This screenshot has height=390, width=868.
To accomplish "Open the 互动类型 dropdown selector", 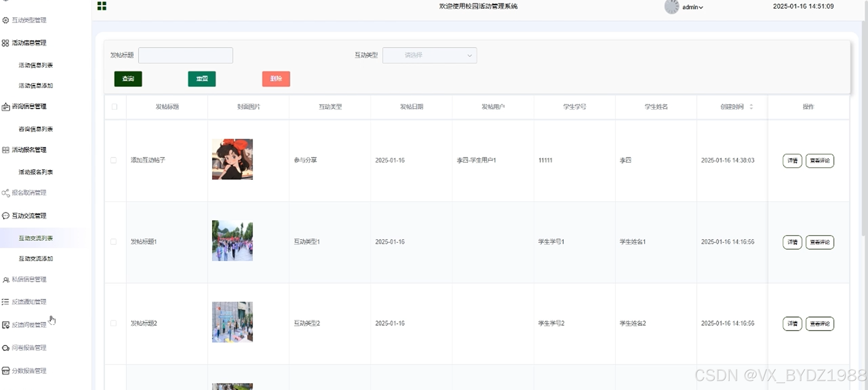I will point(429,55).
